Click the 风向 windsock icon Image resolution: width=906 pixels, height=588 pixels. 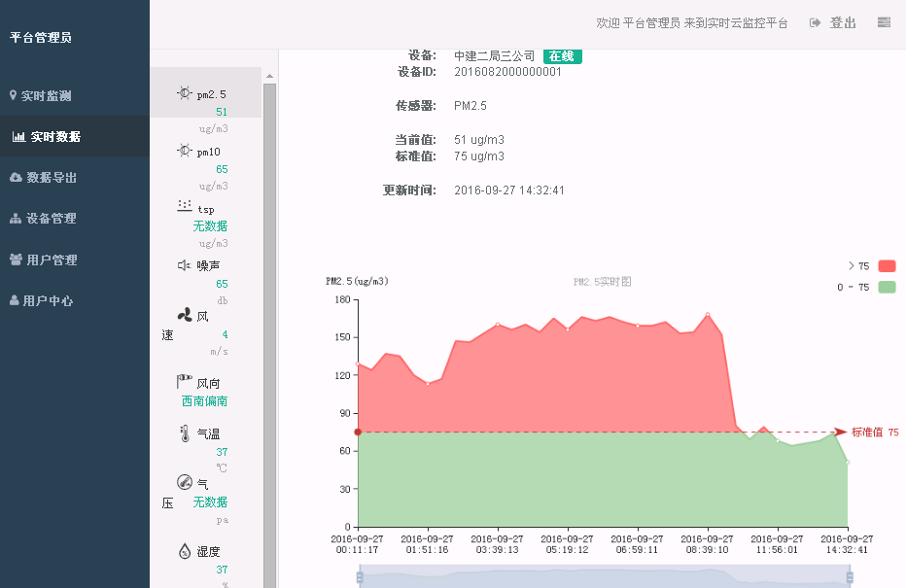184,382
